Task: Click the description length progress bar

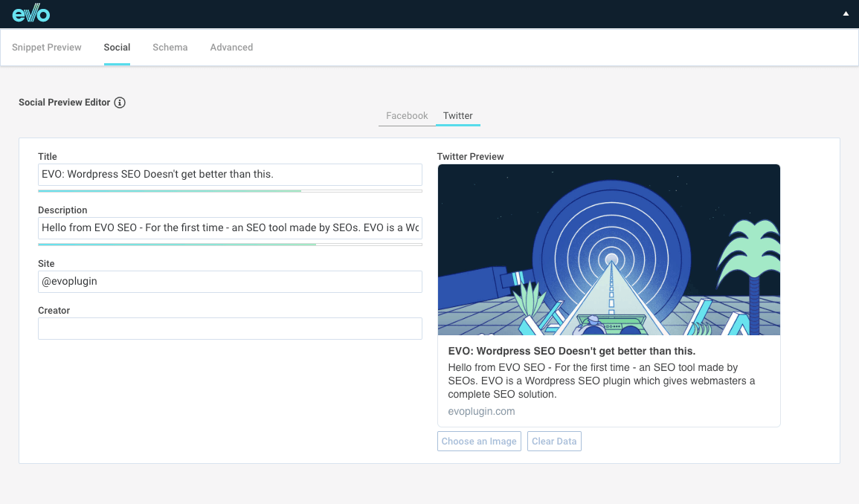Action: click(x=230, y=245)
